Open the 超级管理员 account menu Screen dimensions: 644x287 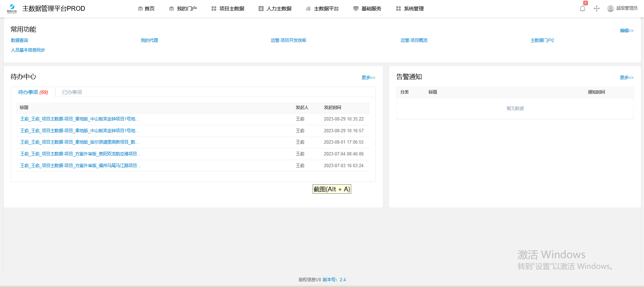click(627, 8)
